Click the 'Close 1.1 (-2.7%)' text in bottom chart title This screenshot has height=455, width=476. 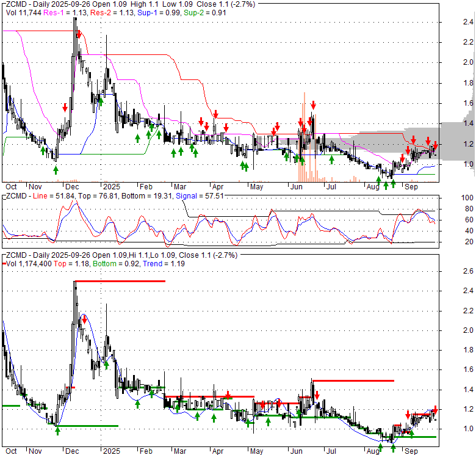click(208, 255)
